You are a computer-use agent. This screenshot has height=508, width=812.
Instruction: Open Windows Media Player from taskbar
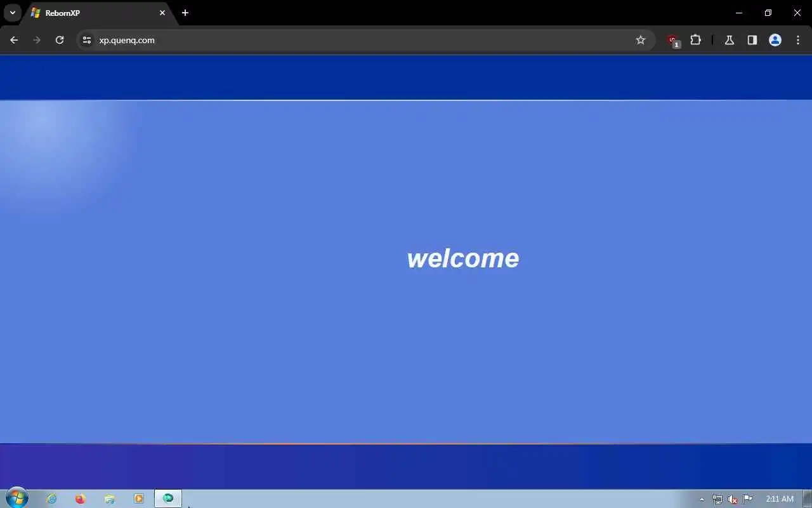pos(139,499)
